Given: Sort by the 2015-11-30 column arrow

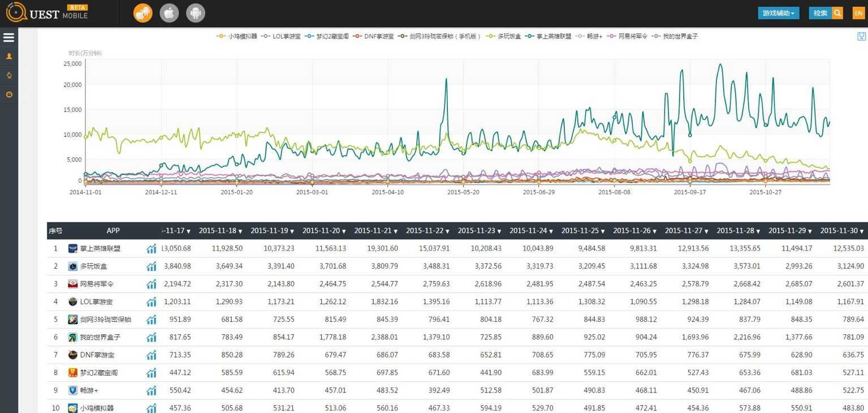Looking at the screenshot, I should click(862, 231).
